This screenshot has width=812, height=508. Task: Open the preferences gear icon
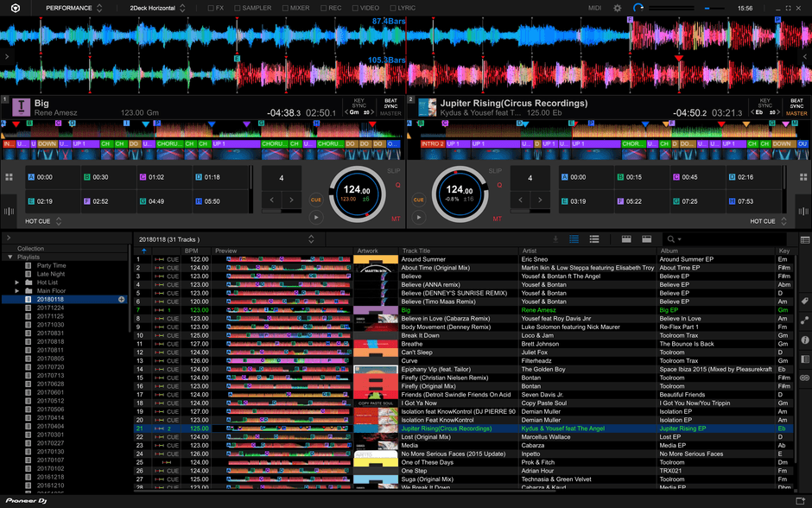617,8
